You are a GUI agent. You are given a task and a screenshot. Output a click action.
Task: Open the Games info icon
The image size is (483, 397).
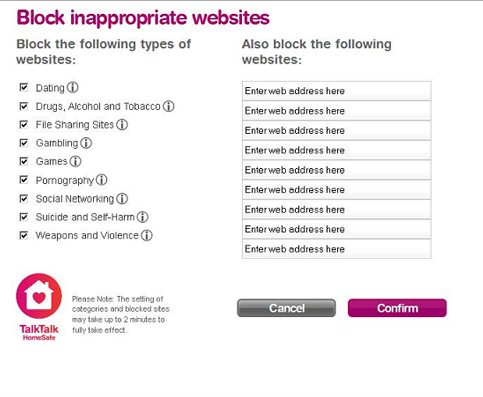click(x=75, y=161)
